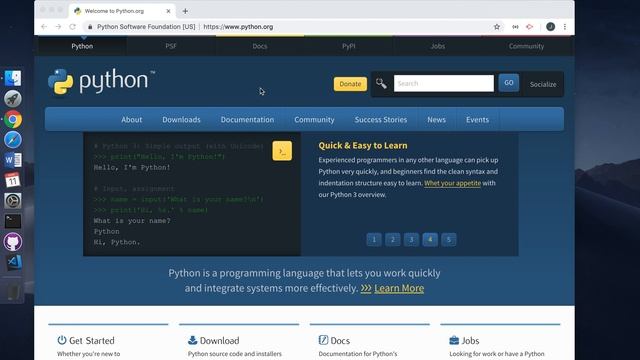Click the Quick & Easy to Learn heading
640x360 pixels.
point(363,145)
